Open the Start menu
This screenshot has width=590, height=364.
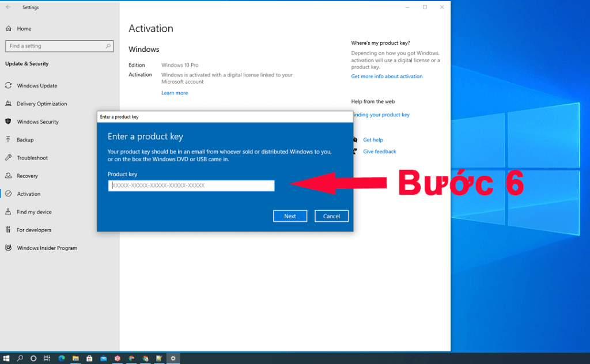pos(6,358)
